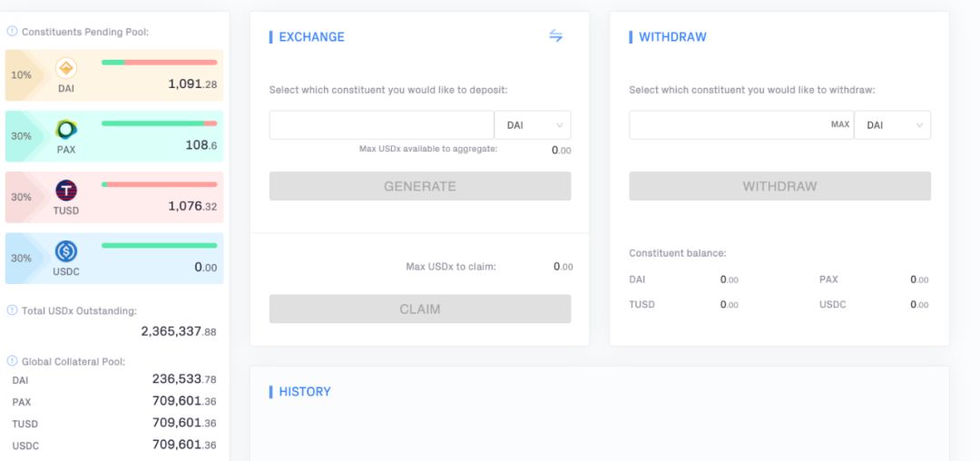Click the PAX row in Global Collateral Pool

(114, 402)
